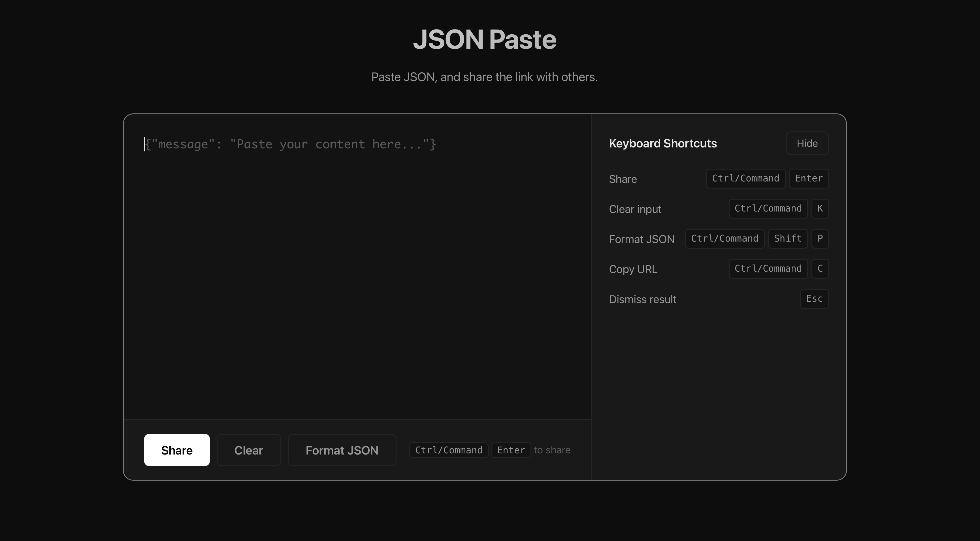Image resolution: width=980 pixels, height=541 pixels.
Task: Click the K key badge for Clear input
Action: point(820,208)
